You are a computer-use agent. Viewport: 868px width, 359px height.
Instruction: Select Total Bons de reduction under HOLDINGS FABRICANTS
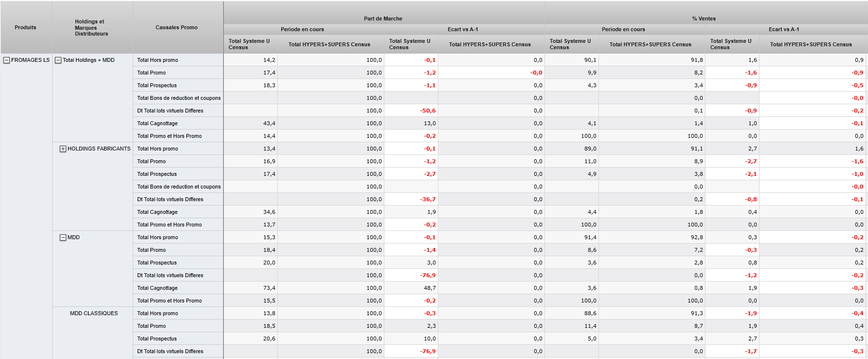[179, 187]
